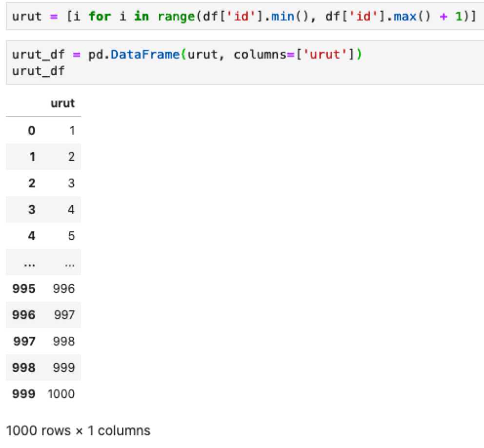Click the value 996 in the table

(x=64, y=288)
